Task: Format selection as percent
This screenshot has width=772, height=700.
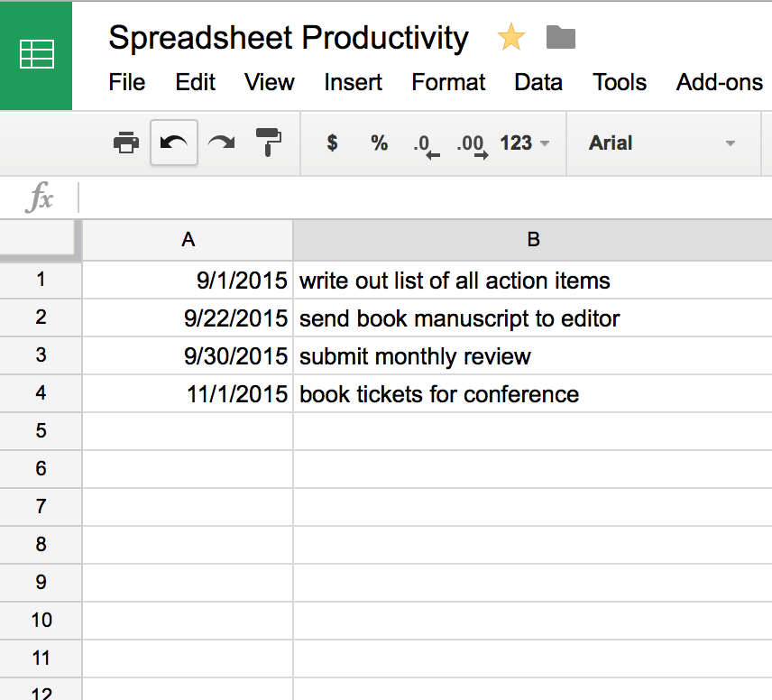Action: (x=378, y=143)
